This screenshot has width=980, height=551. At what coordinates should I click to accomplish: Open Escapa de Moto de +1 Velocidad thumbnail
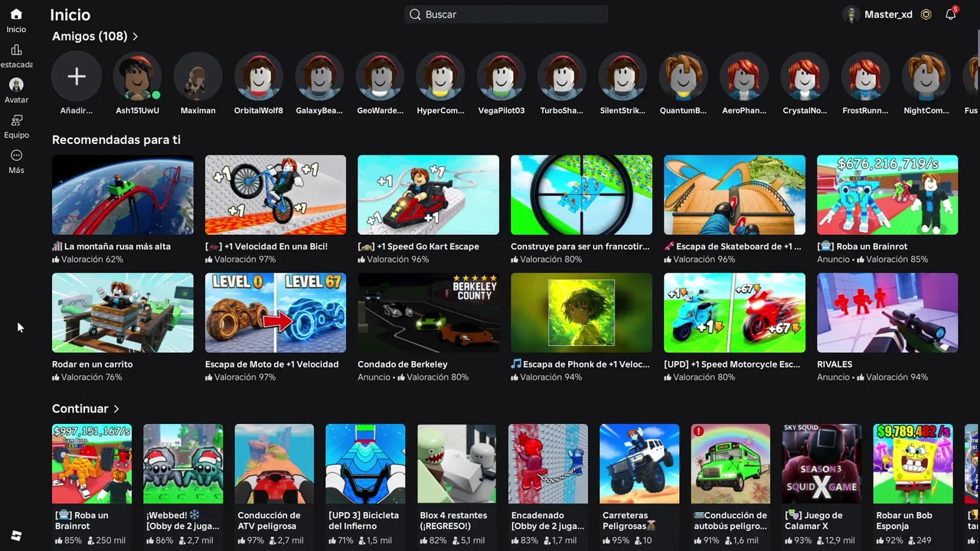pyautogui.click(x=276, y=313)
